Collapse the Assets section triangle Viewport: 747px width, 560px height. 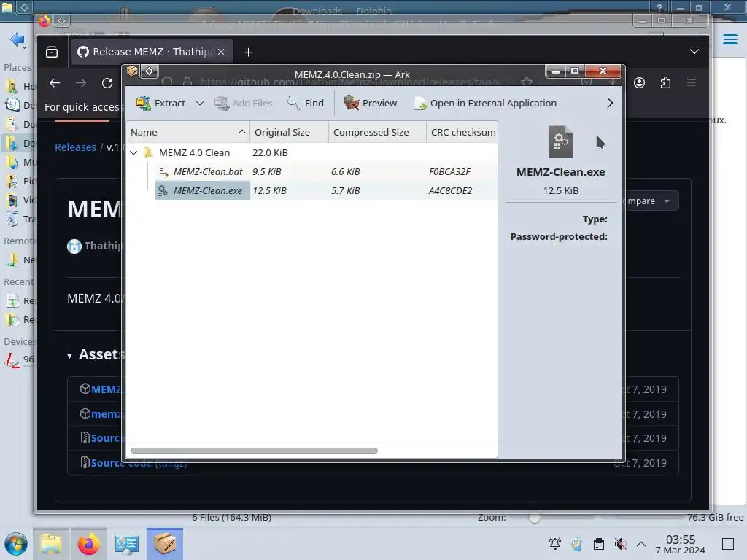coord(69,356)
